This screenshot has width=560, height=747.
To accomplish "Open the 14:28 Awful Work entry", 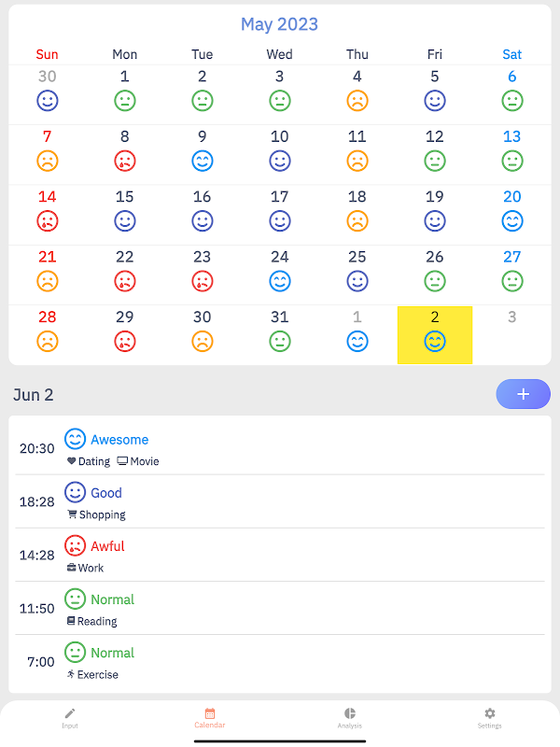I will [x=279, y=555].
